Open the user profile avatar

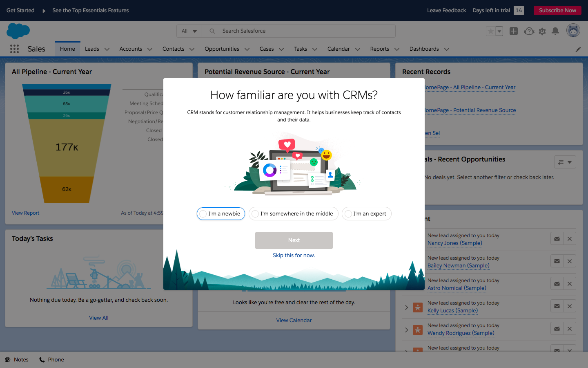[x=573, y=31]
